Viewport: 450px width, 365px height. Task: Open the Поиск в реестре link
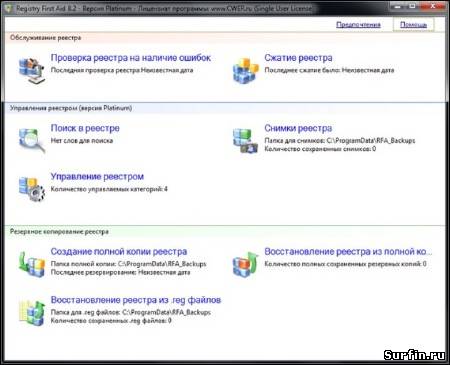[85, 128]
